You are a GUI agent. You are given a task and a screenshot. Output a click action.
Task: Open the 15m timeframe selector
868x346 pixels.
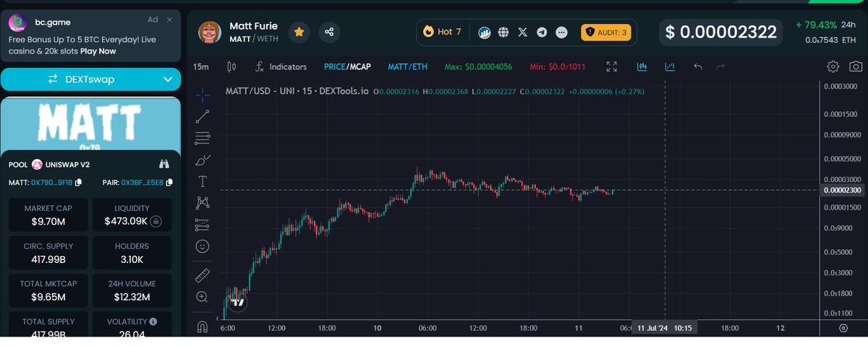[x=201, y=66]
